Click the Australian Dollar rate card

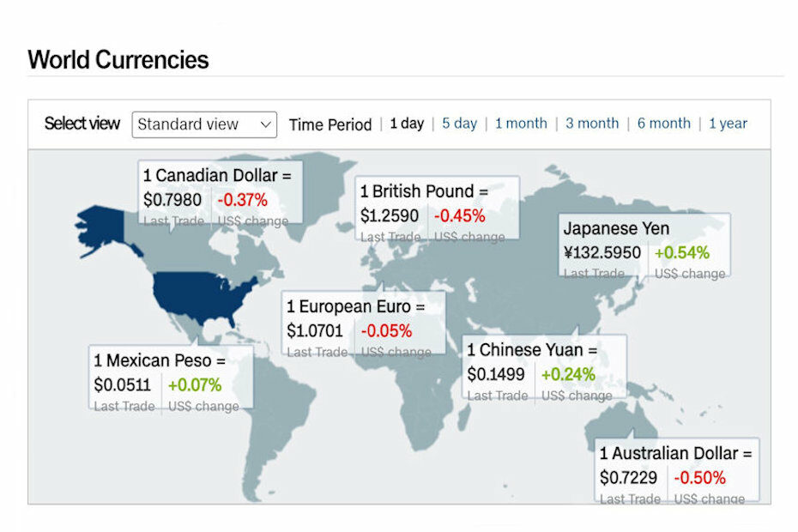pos(677,469)
